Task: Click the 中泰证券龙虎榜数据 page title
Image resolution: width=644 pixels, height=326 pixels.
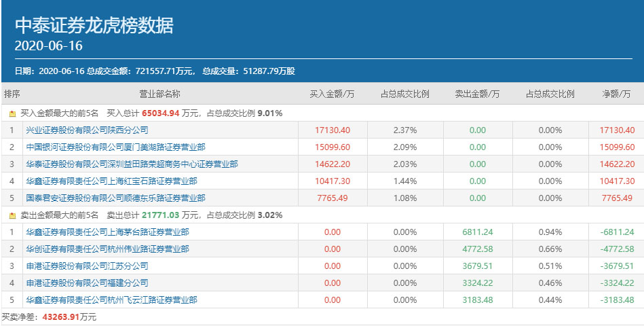Action: tap(94, 25)
